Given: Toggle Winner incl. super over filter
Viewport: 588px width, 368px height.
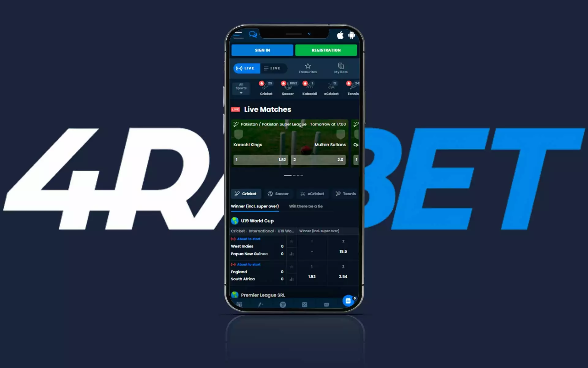Looking at the screenshot, I should [x=255, y=206].
